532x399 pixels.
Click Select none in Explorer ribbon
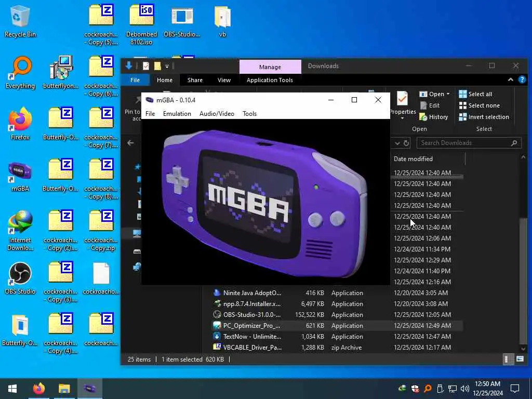click(480, 105)
